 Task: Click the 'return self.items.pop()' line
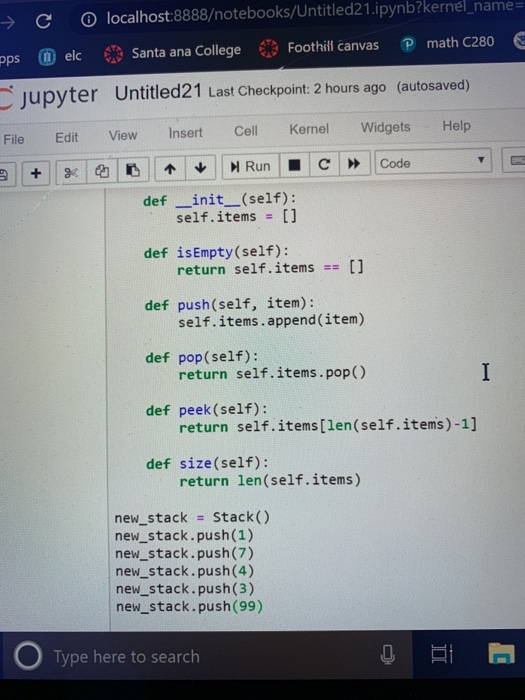pos(272,373)
